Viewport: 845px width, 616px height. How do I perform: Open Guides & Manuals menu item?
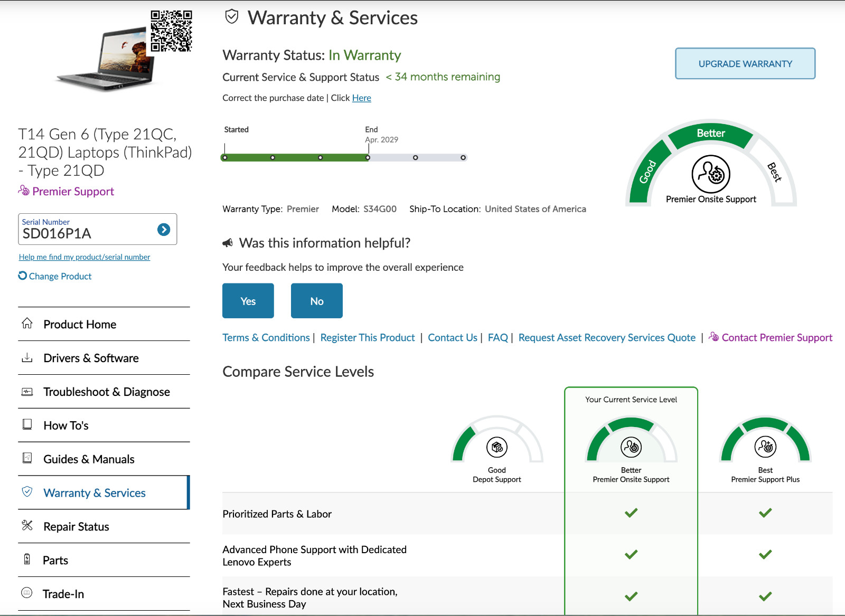[104, 459]
